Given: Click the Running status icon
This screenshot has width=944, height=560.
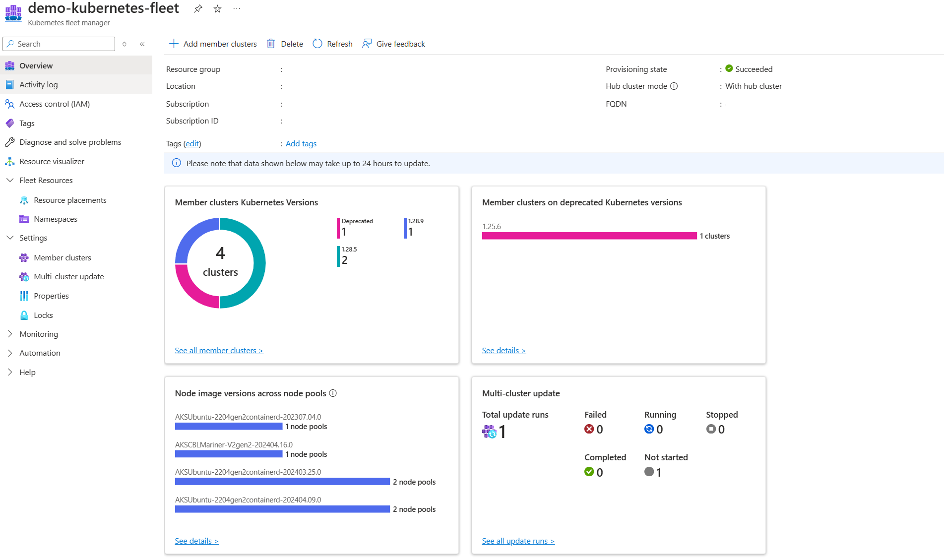Looking at the screenshot, I should pyautogui.click(x=649, y=429).
